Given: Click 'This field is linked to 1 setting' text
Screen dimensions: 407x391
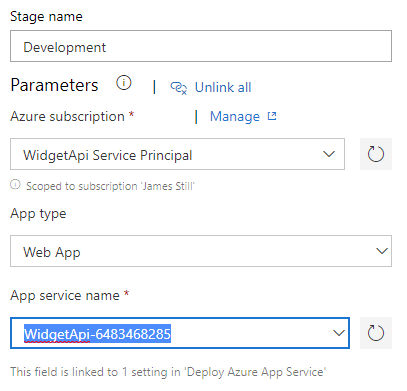Looking at the screenshot, I should coord(168,372).
